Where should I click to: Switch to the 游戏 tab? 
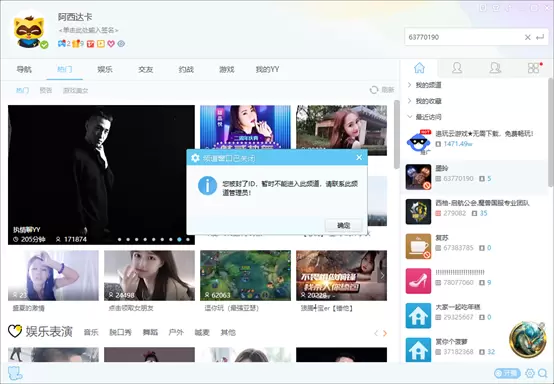(x=227, y=70)
